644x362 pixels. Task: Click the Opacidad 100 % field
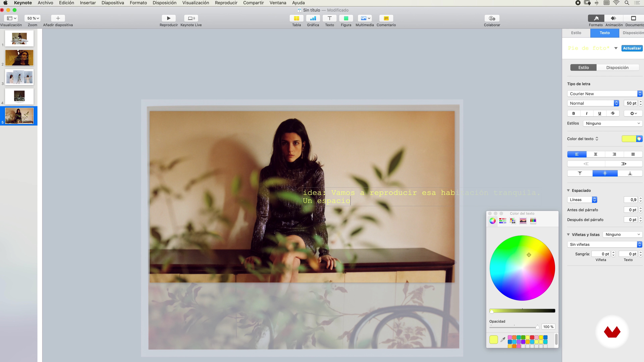tap(548, 327)
